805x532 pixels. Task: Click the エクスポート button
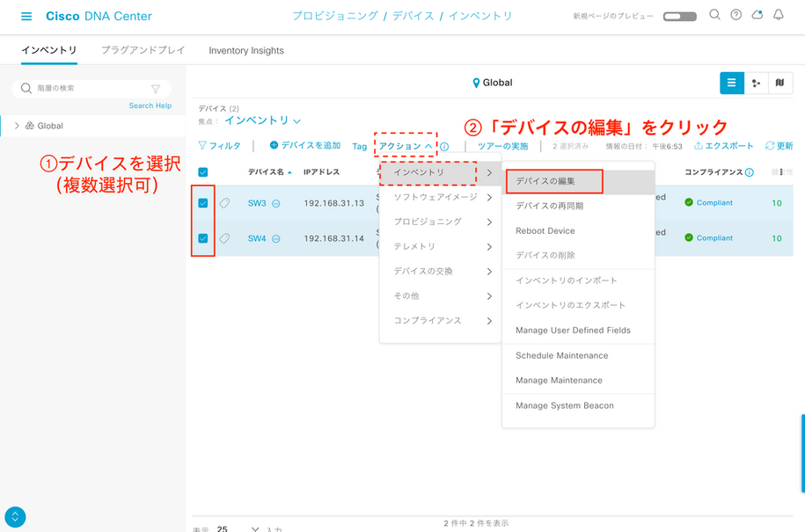[724, 146]
